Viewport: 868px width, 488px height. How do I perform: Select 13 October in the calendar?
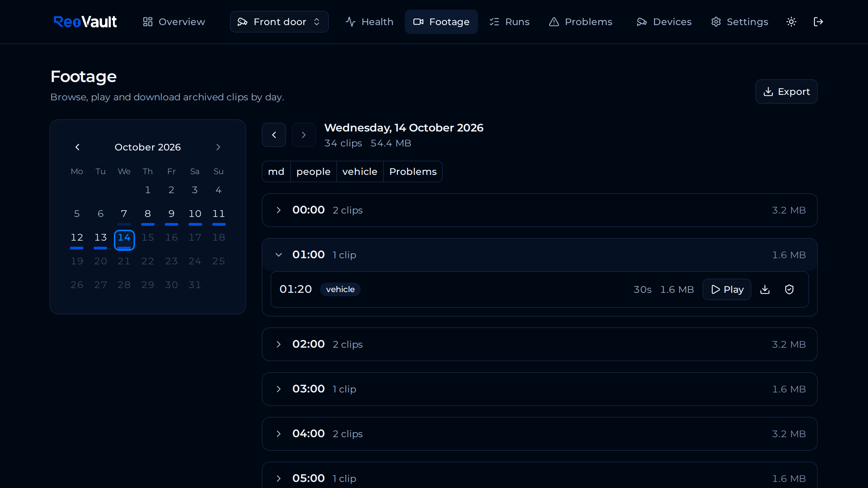pos(101,239)
